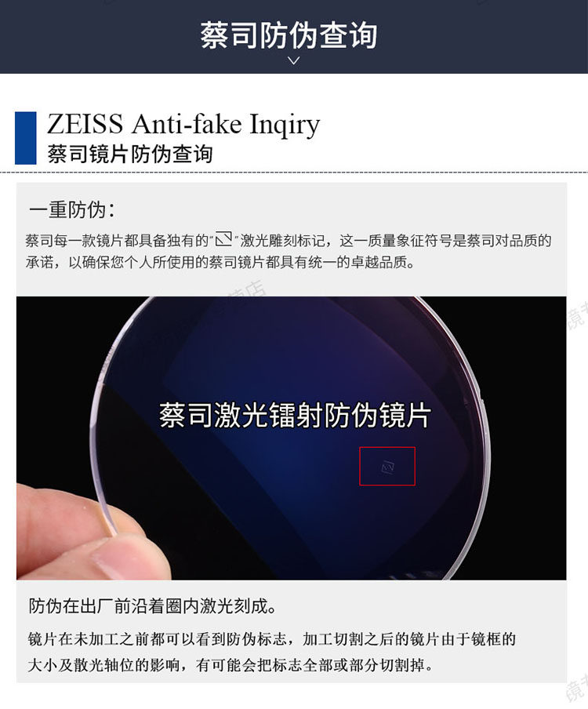Click the line 大小及散光轴位的影响
Viewport: 588px width, 709px height.
coord(230,665)
